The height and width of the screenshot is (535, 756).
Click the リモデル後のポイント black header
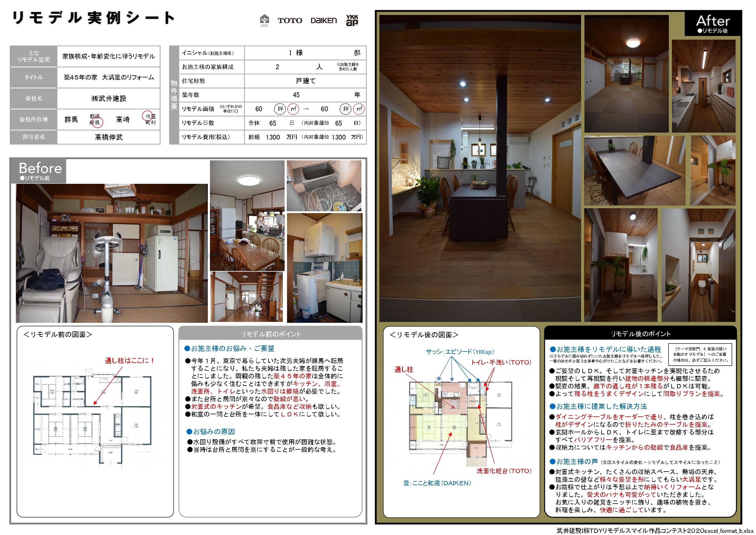tap(641, 334)
